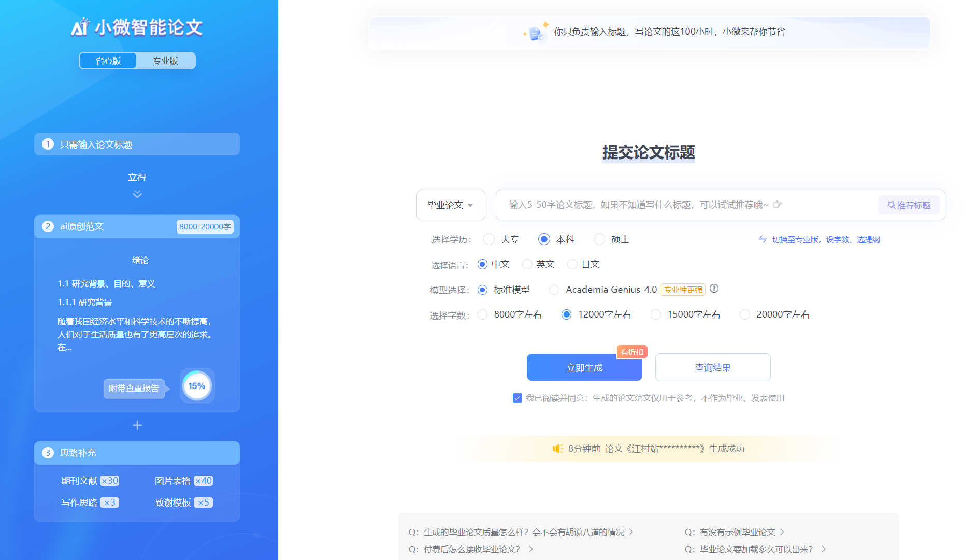Click the pointing hand icon in title field
This screenshot has height=560, width=978.
(777, 205)
